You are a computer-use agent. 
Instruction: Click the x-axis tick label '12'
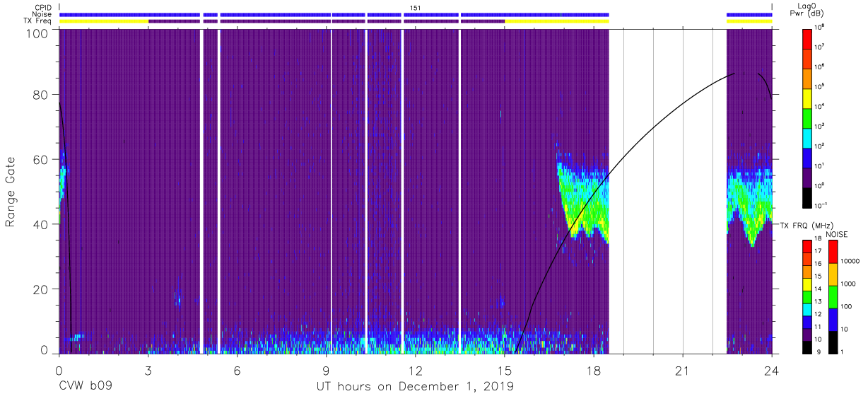coord(416,371)
